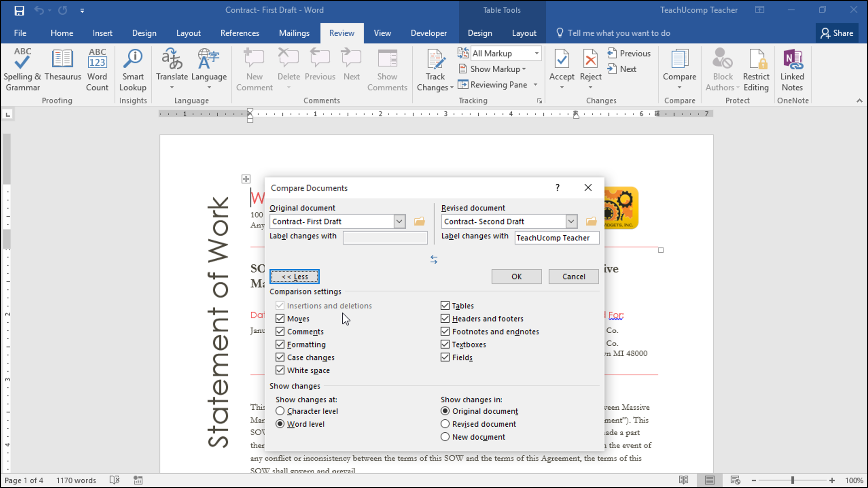Swap original and revised documents

[434, 260]
